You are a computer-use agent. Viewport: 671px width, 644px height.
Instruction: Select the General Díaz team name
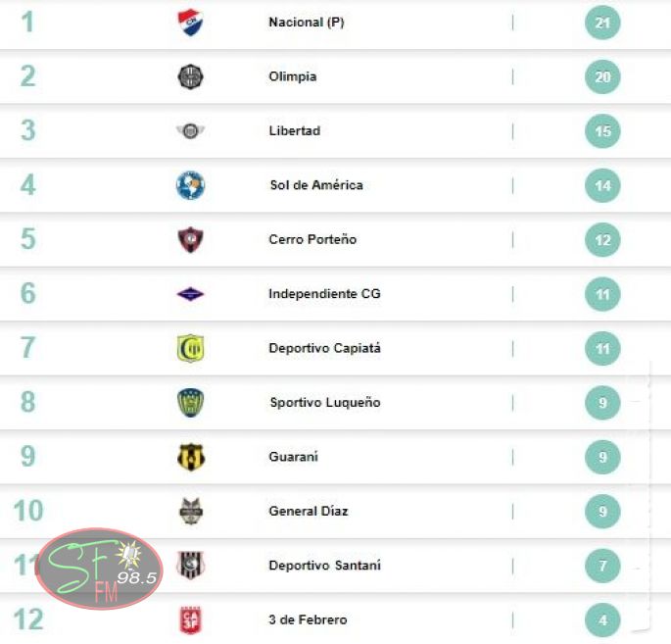308,511
